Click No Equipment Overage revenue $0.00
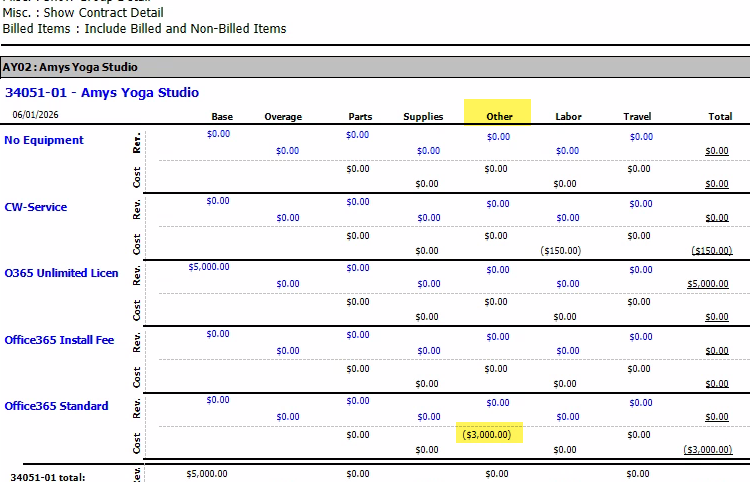Image resolution: width=750 pixels, height=482 pixels. 287,151
